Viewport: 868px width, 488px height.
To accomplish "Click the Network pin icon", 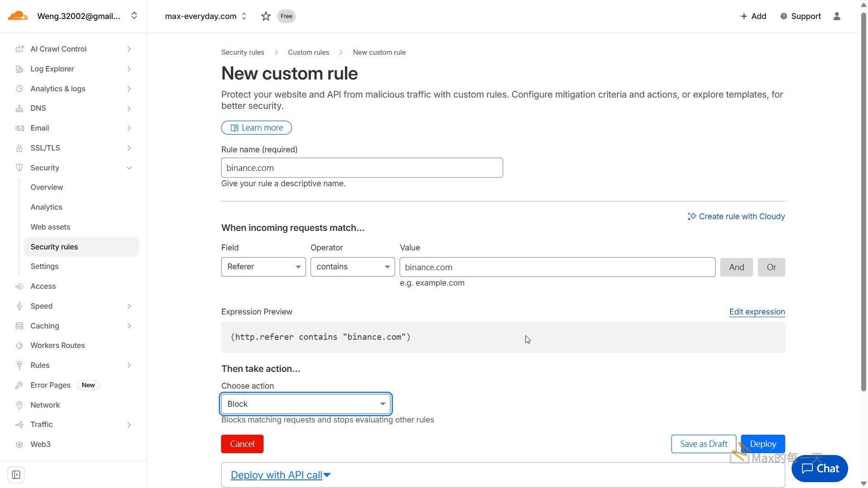I will tap(19, 405).
